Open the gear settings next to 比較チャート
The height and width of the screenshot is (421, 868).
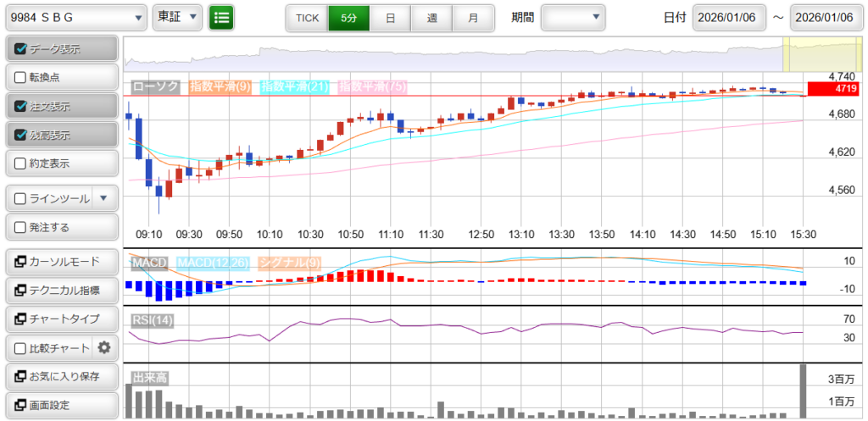(104, 347)
